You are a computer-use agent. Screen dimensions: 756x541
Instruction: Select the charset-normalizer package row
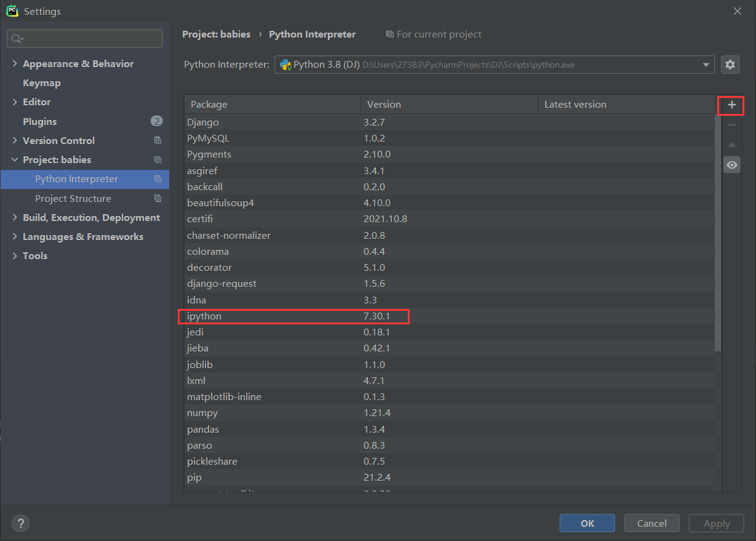coord(450,235)
